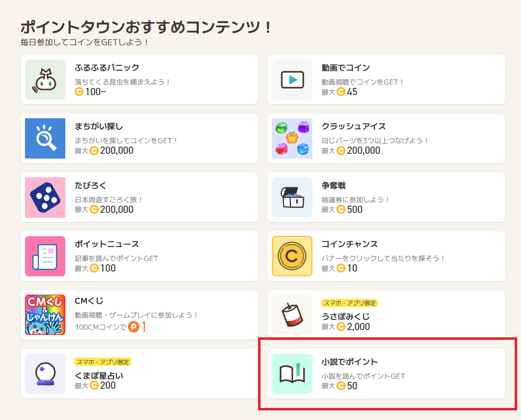Click the 動画視聴・ゲームプレイに参加しよう！ description

136,315
